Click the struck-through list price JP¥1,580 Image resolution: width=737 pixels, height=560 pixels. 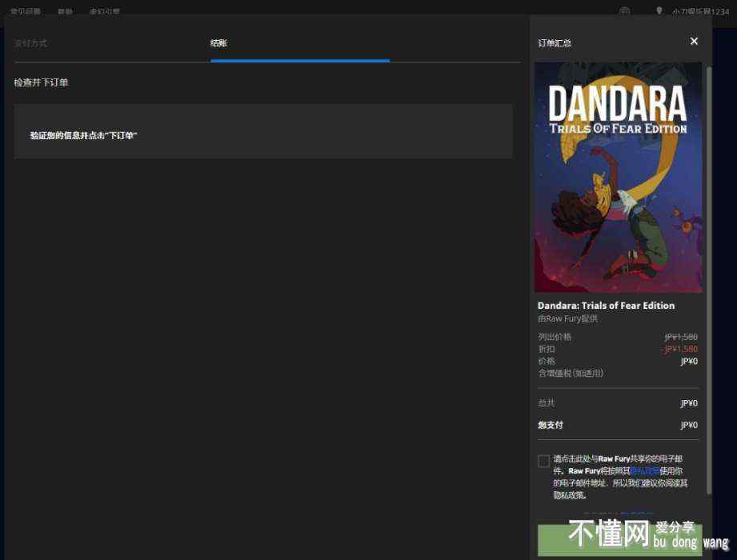click(x=681, y=337)
